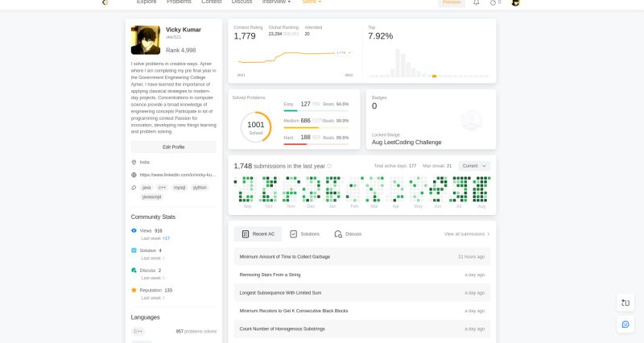Click the Total active days: 177 label
Image resolution: width=644 pixels, height=343 pixels.
click(x=395, y=166)
